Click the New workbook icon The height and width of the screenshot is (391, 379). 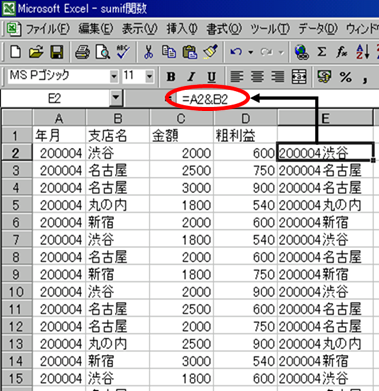[x=15, y=52]
